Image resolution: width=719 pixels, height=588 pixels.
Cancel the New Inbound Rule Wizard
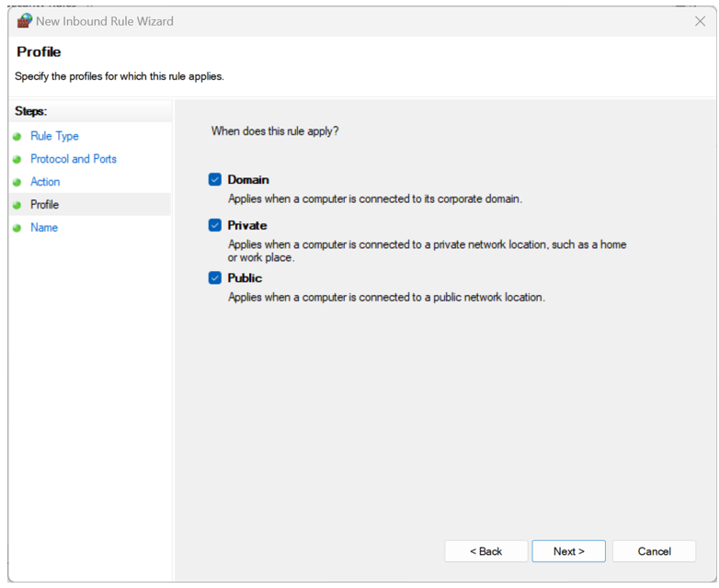654,551
